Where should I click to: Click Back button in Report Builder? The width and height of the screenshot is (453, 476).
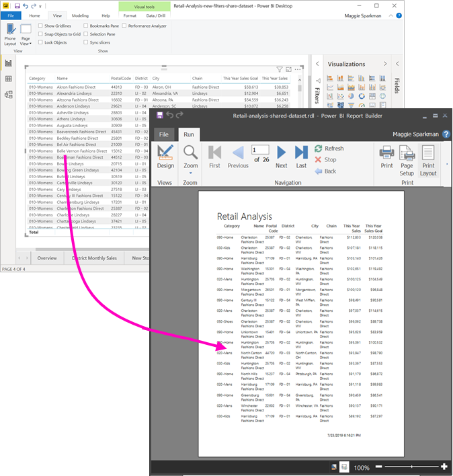325,171
